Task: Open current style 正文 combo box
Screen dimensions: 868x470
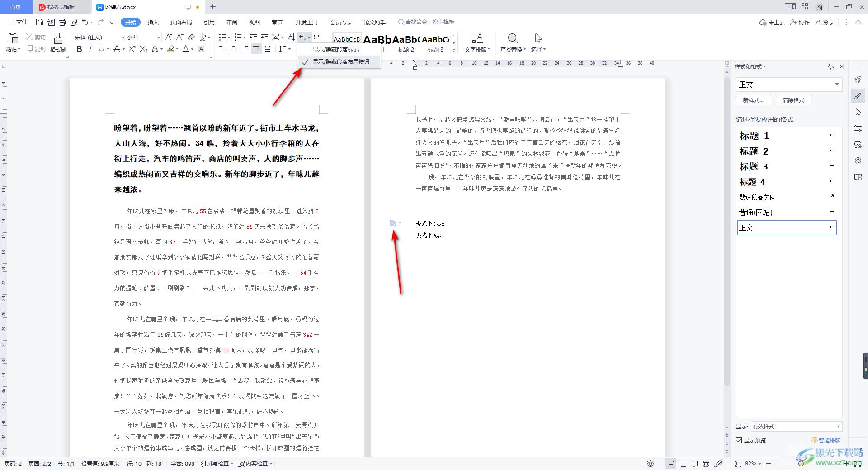Action: point(789,85)
